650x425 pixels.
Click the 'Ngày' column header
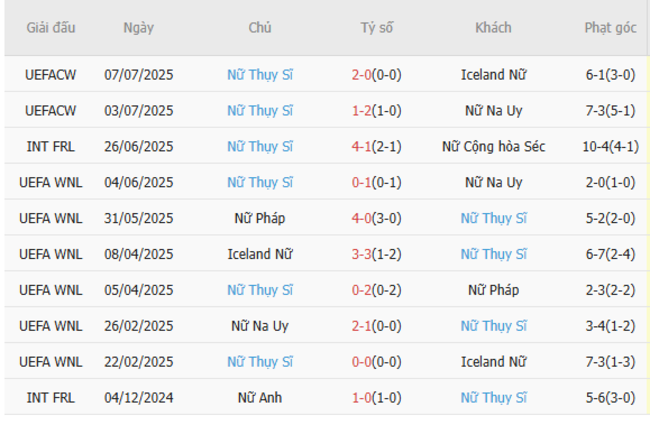[x=138, y=28]
